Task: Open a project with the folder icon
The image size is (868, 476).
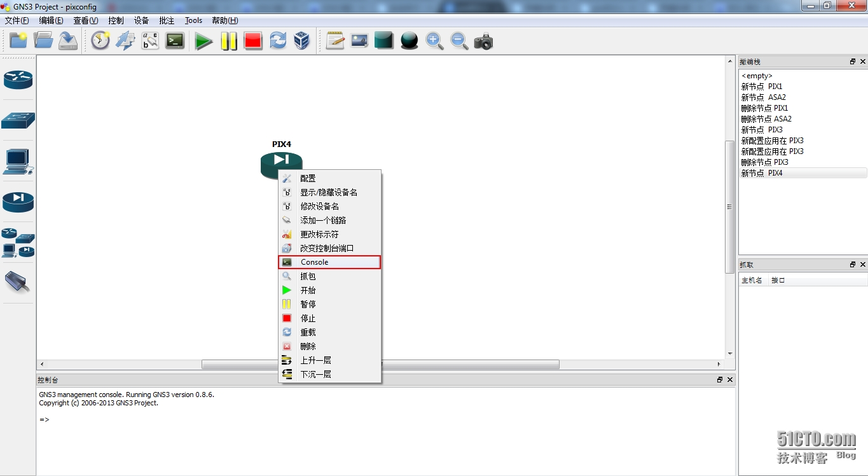Action: (x=43, y=41)
